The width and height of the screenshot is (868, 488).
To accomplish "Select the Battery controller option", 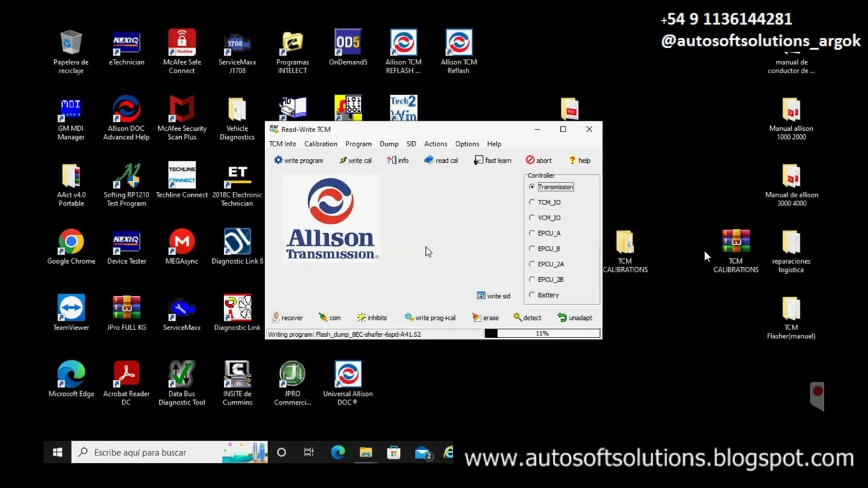I will [544, 295].
